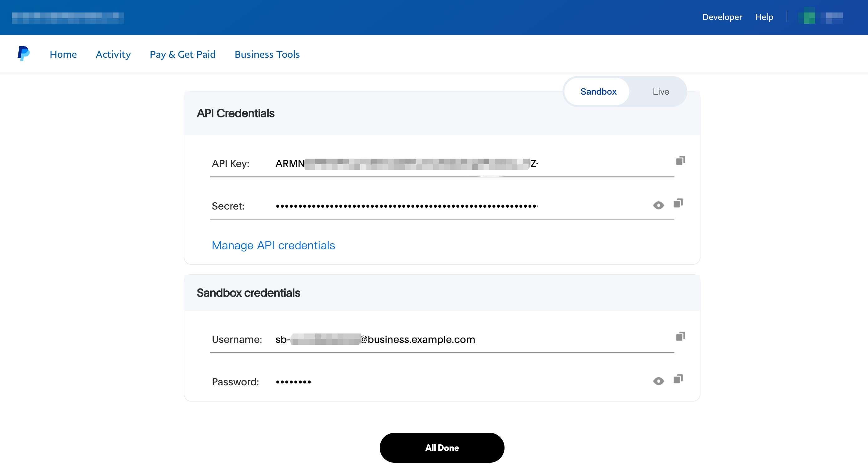Switch credentials toggle to Live
Viewport: 868px width, 474px height.
tap(661, 92)
